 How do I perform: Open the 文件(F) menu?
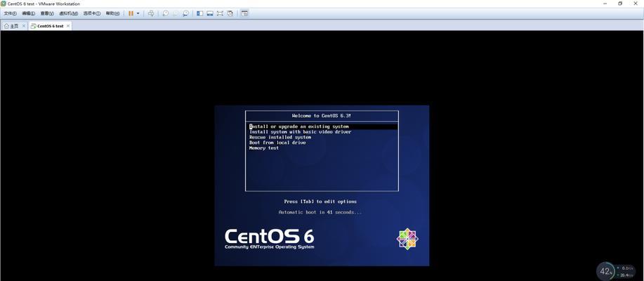click(10, 13)
